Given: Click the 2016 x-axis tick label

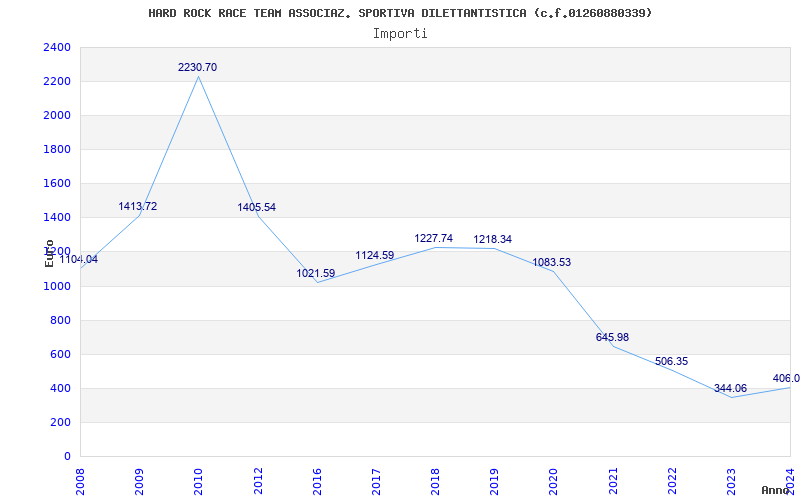Looking at the screenshot, I should point(317,481).
